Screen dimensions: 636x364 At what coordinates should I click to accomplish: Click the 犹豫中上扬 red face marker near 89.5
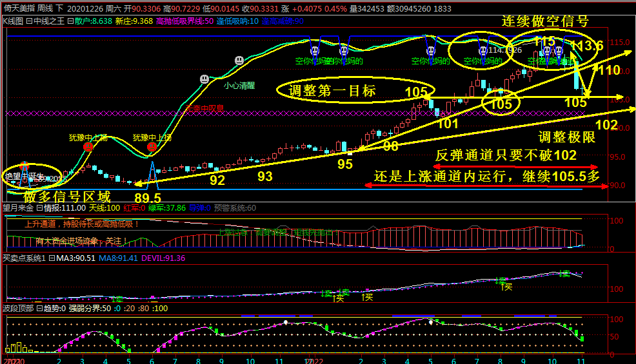coord(152,148)
